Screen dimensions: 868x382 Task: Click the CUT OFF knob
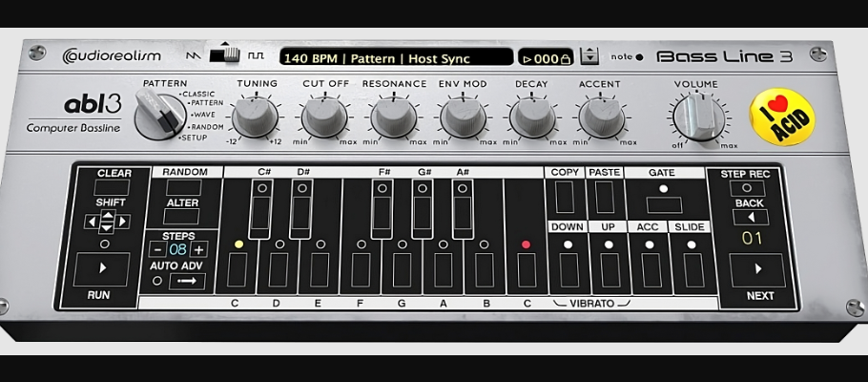pos(324,117)
